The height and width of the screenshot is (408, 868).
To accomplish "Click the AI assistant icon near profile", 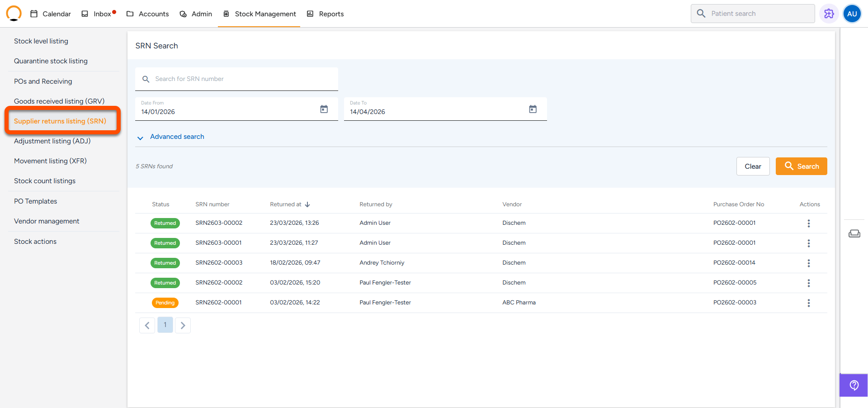I will pos(829,14).
